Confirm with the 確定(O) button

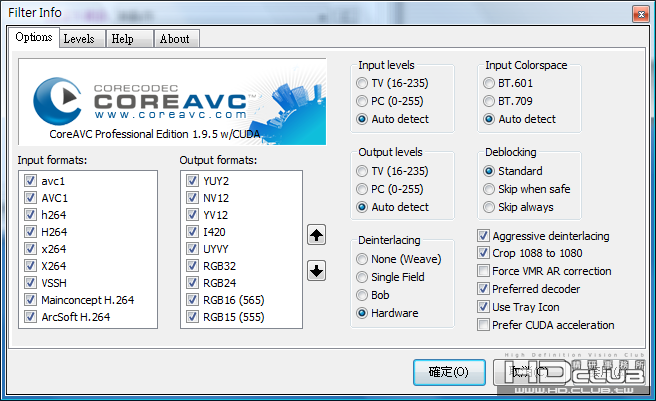click(449, 372)
